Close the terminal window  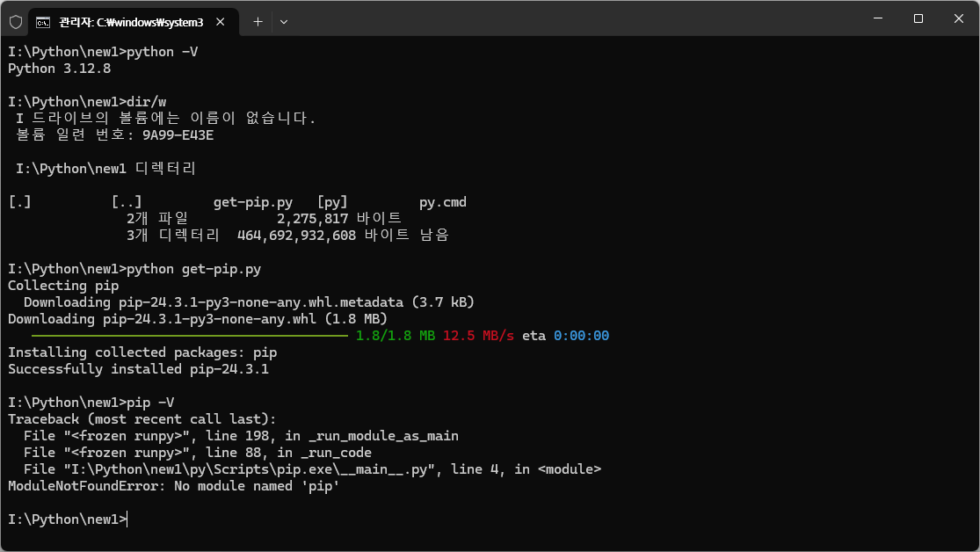[959, 18]
